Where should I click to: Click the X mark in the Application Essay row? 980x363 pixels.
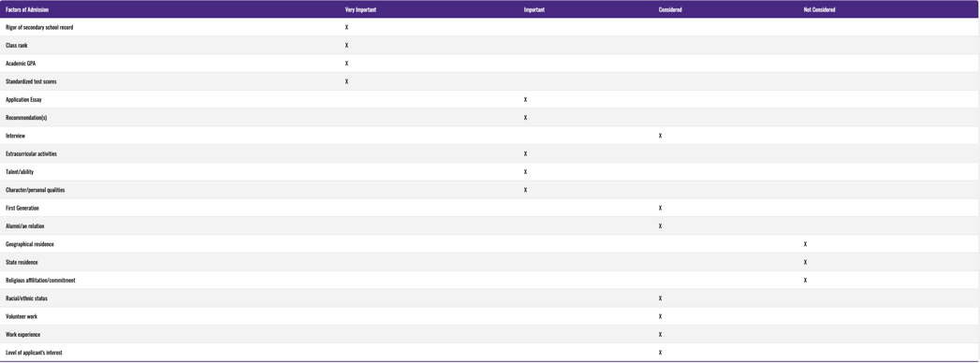click(x=526, y=100)
